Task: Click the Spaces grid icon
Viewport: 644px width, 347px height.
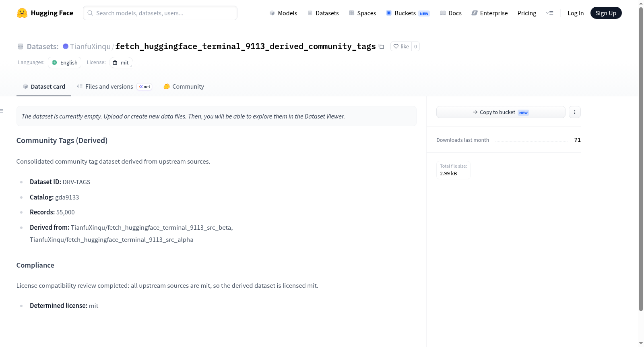Action: pos(352,13)
